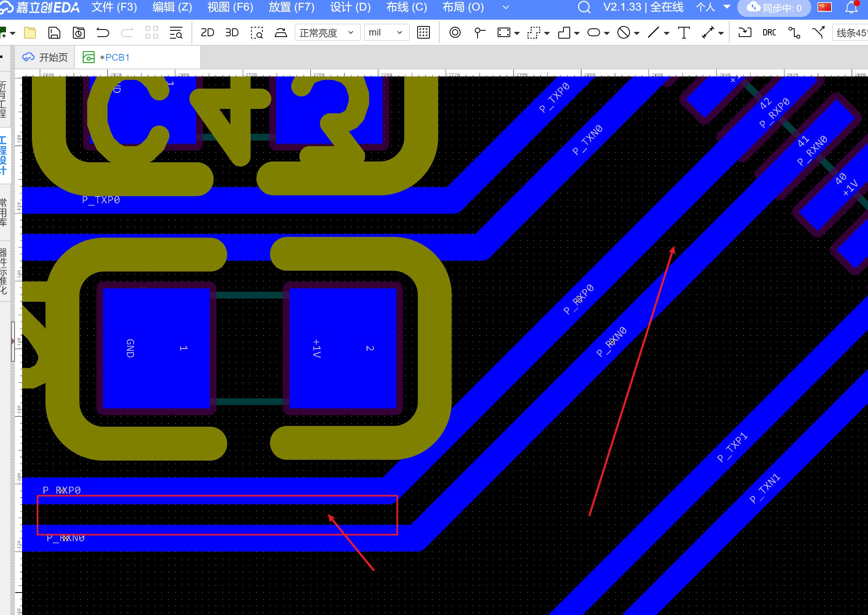
Task: Switch to 2D view mode
Action: (207, 33)
